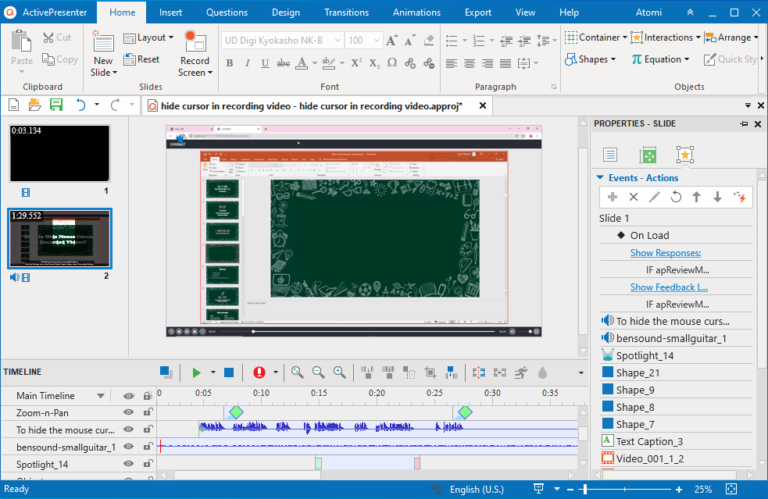Open the font size dropdown
Screen dimensions: 768x499
point(377,41)
